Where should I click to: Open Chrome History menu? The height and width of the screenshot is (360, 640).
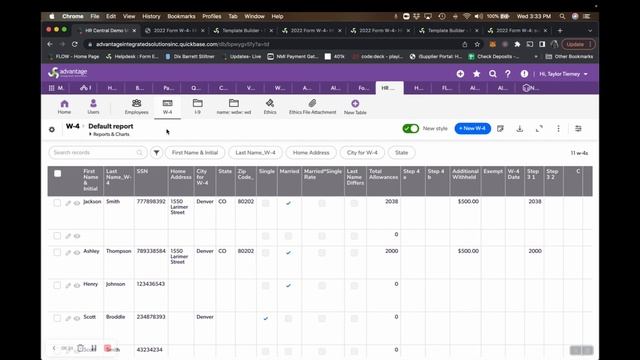point(151,16)
